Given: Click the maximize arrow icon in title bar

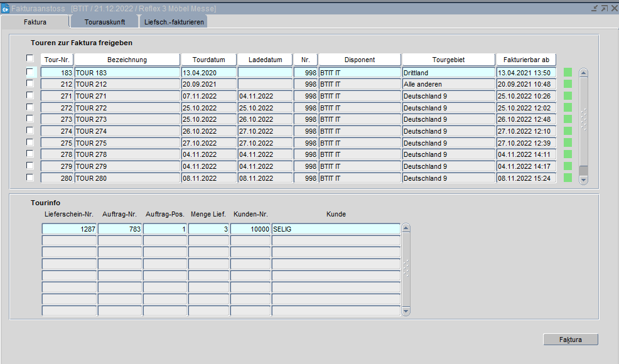Looking at the screenshot, I should (603, 8).
